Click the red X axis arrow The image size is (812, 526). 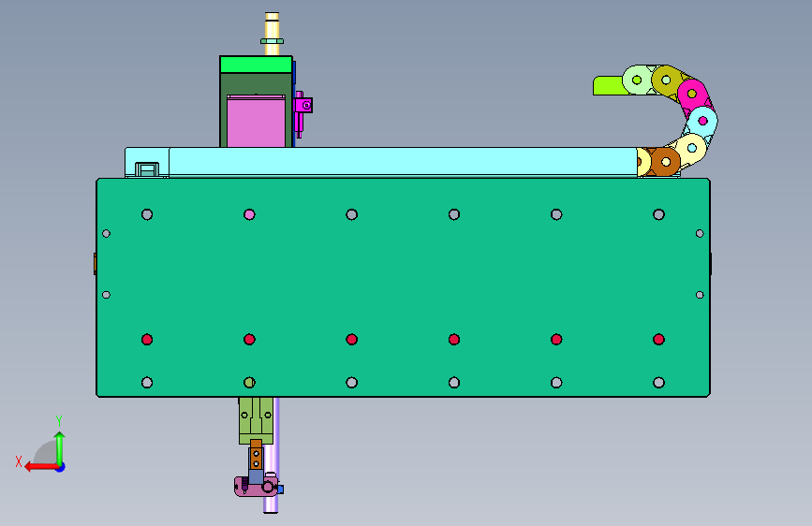point(41,467)
